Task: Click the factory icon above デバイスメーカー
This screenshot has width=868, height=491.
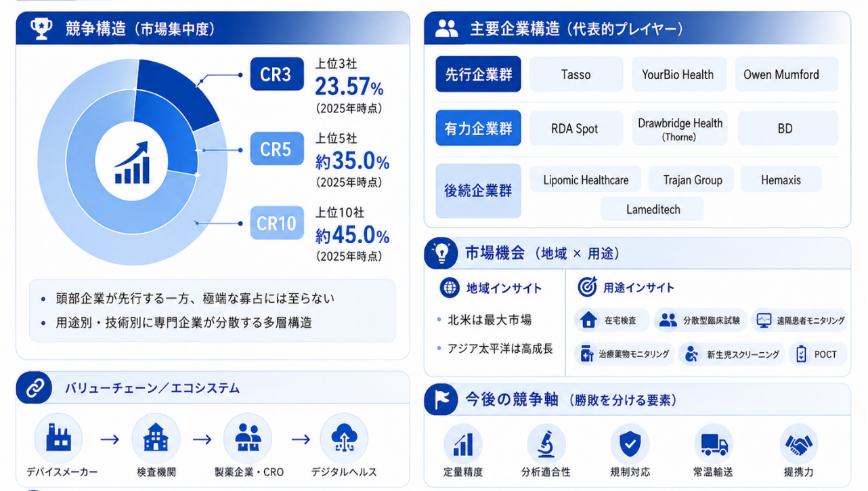Action: [x=58, y=439]
